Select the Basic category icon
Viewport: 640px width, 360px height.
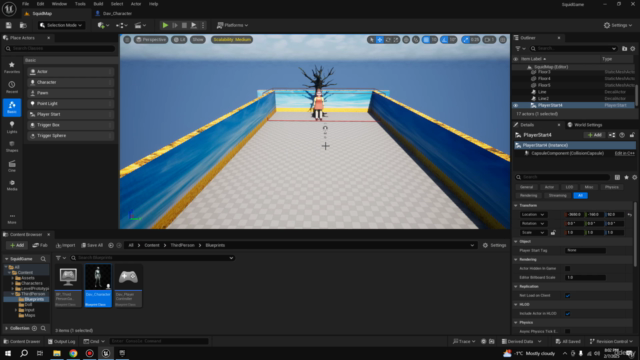pos(12,107)
